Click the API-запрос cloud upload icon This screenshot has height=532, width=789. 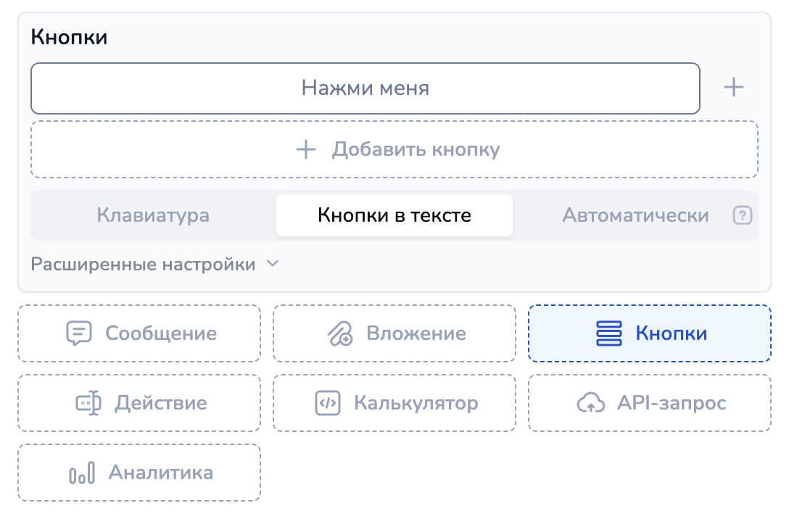click(x=590, y=403)
